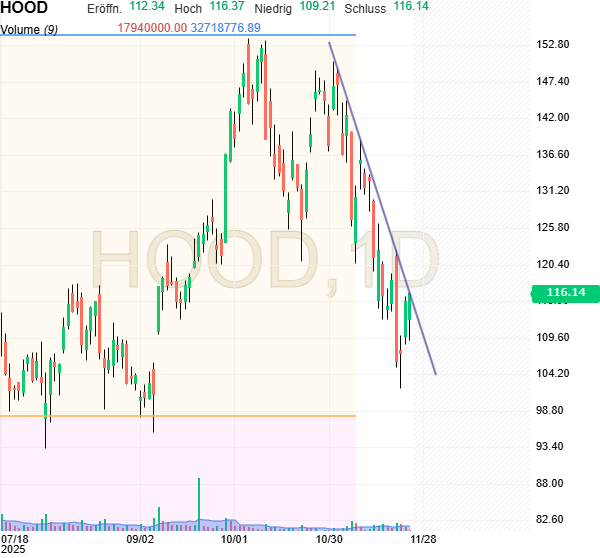Click the green 116.14 current price tag

566,293
